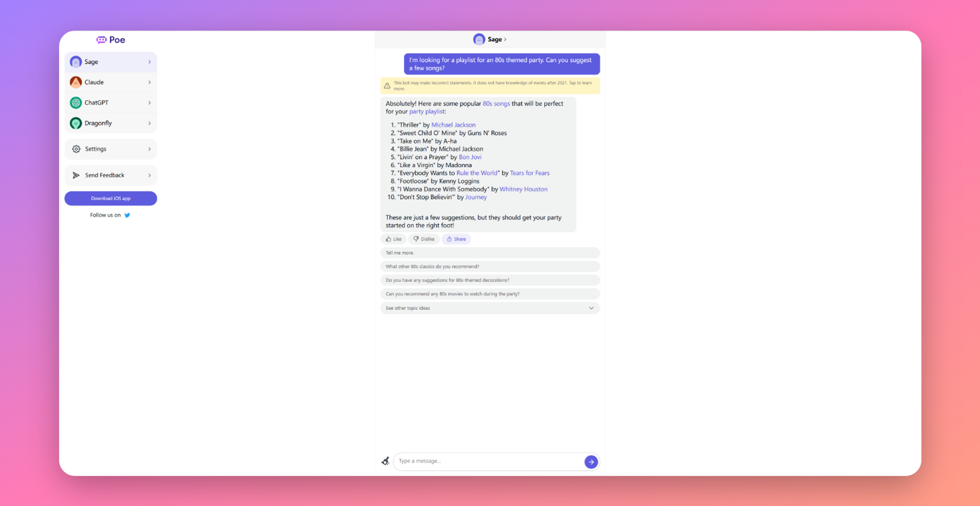Expand the ChatGPT row chevron
The width and height of the screenshot is (980, 506).
(149, 102)
